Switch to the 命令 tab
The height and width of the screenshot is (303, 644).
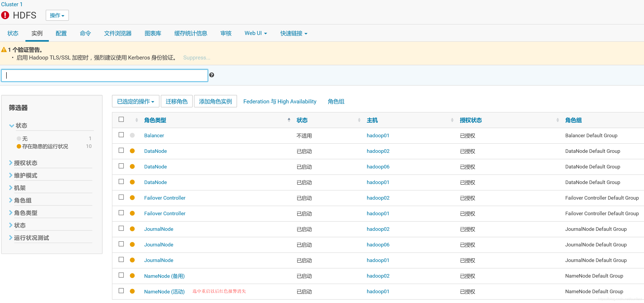point(85,33)
